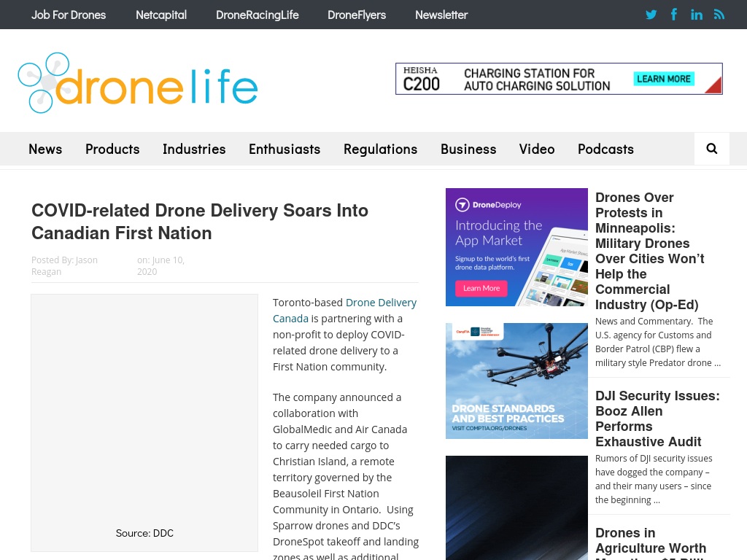
Task: Open the Facebook social icon
Action: point(673,15)
